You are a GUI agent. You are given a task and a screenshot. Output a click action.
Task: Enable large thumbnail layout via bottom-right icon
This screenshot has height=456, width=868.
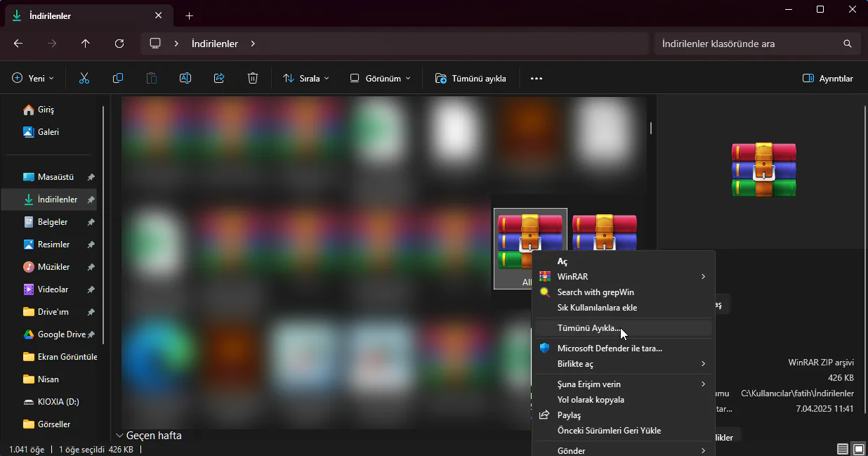(857, 448)
